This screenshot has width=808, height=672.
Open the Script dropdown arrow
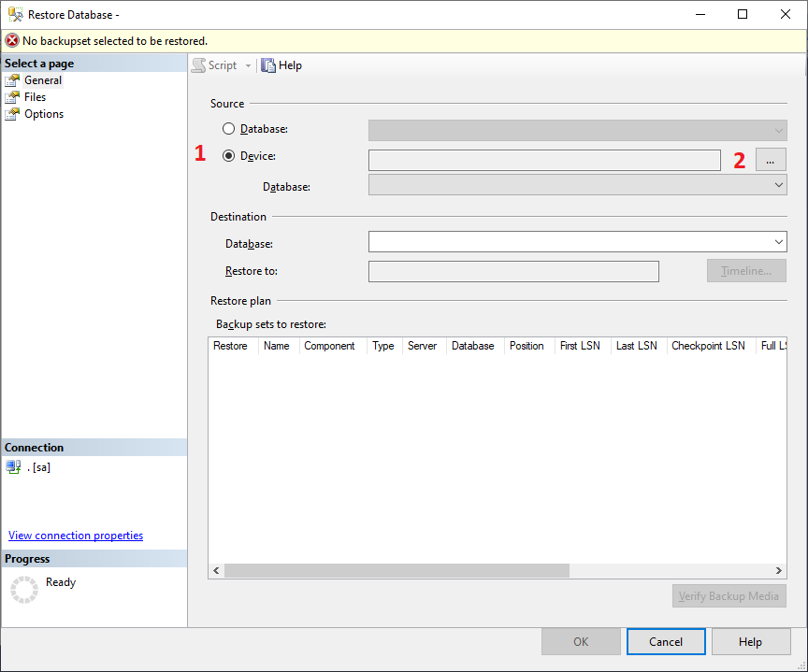(x=248, y=66)
